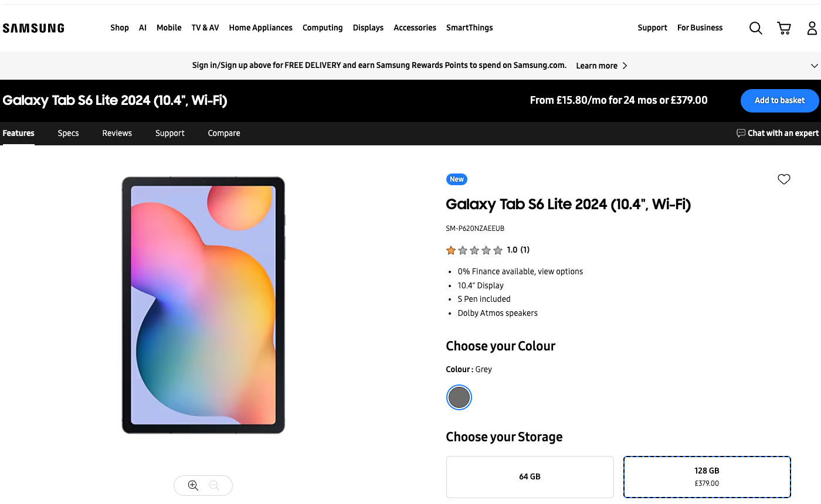Open the Reviews tab
Screen dimensions: 821x504
pyautogui.click(x=117, y=133)
